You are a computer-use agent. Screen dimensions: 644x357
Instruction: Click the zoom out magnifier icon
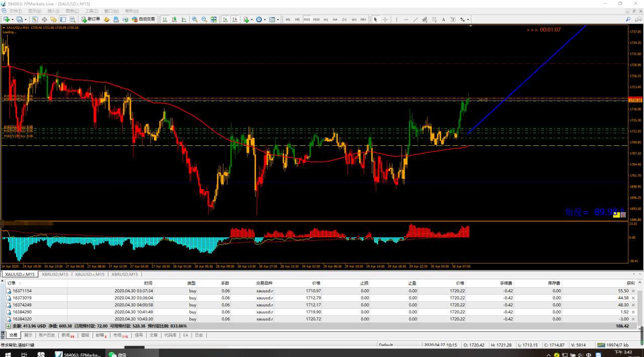pos(204,20)
